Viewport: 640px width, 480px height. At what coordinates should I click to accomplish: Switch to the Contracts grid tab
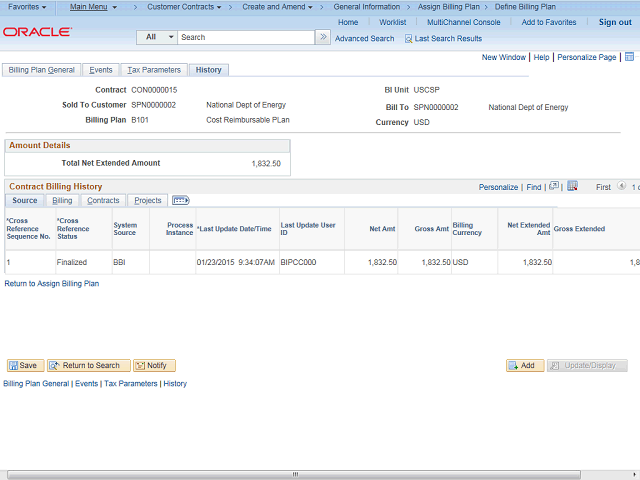click(x=103, y=200)
